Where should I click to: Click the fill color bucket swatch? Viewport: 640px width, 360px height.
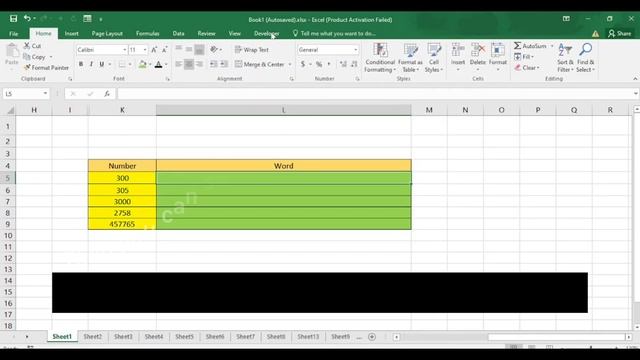click(142, 64)
